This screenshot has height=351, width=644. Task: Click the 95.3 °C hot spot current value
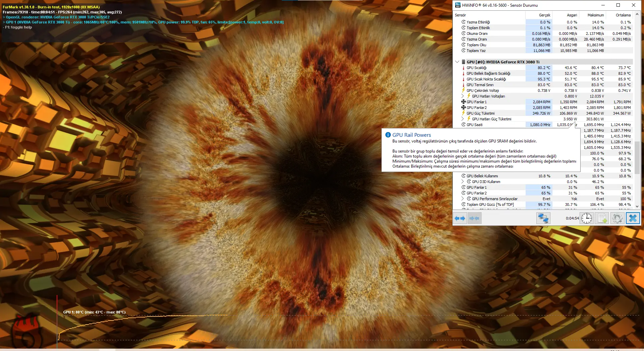tap(544, 79)
